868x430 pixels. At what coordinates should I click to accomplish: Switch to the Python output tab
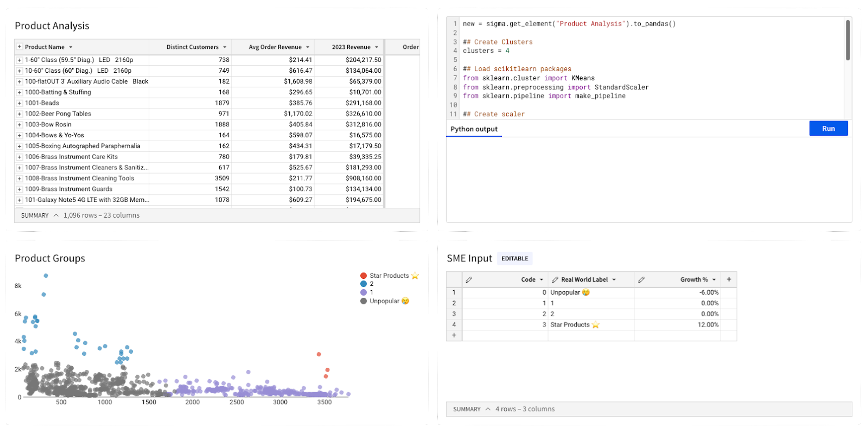point(474,129)
